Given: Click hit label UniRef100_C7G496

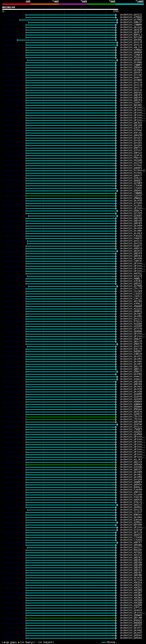Looking at the screenshot, I should pyautogui.click(x=131, y=186).
